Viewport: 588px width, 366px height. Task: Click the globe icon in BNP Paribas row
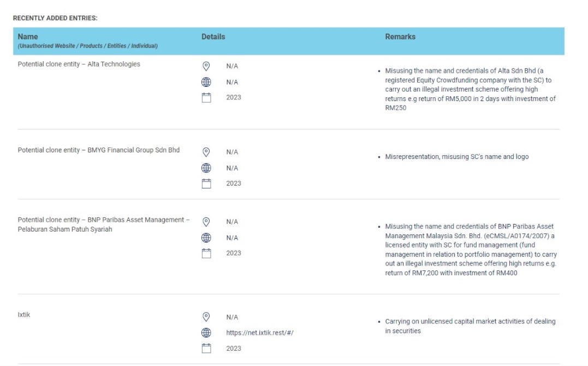206,238
